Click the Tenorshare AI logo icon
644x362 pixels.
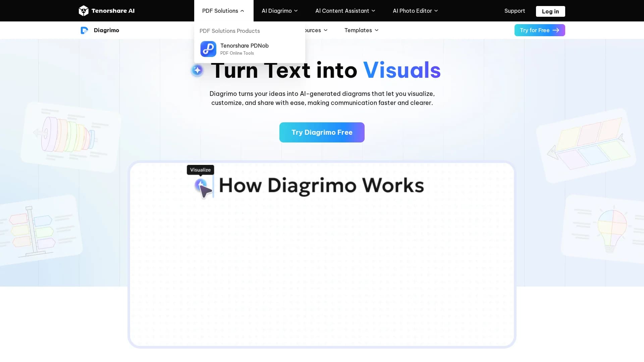pos(84,11)
